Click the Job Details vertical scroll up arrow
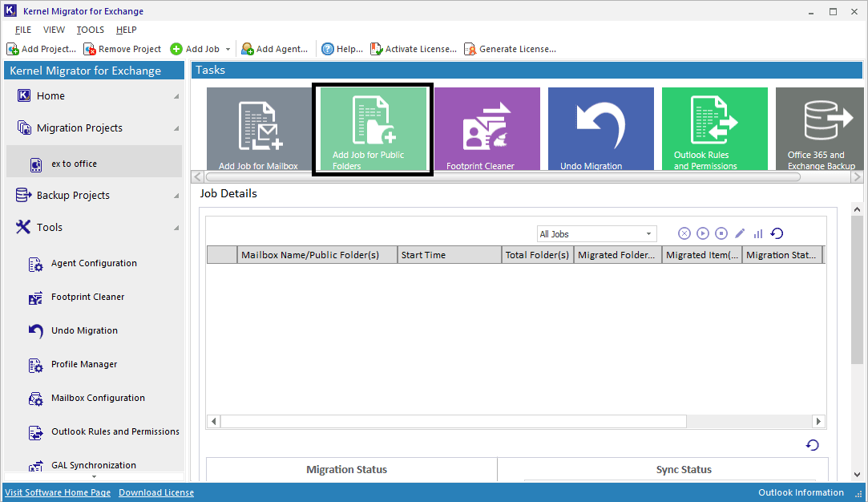 (857, 209)
